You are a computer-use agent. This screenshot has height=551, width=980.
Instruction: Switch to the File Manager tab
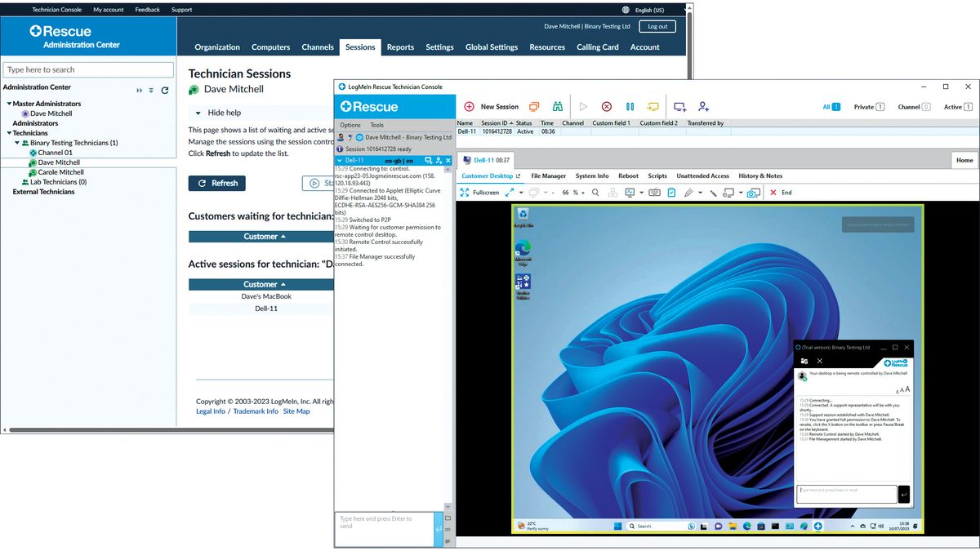[550, 176]
